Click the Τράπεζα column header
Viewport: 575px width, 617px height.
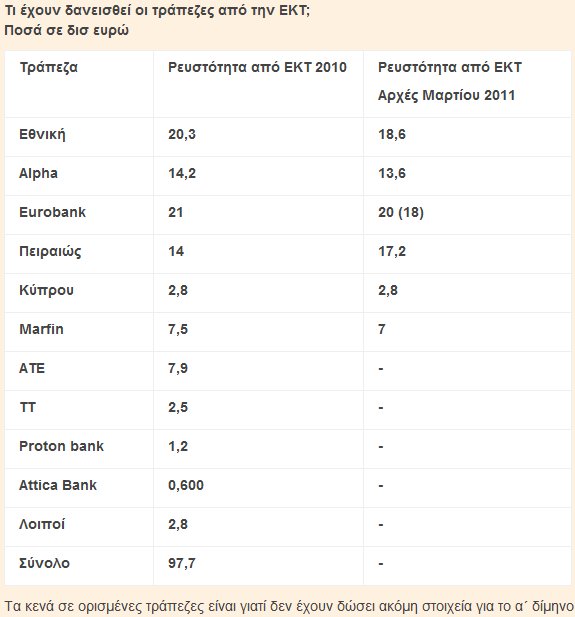tap(48, 68)
